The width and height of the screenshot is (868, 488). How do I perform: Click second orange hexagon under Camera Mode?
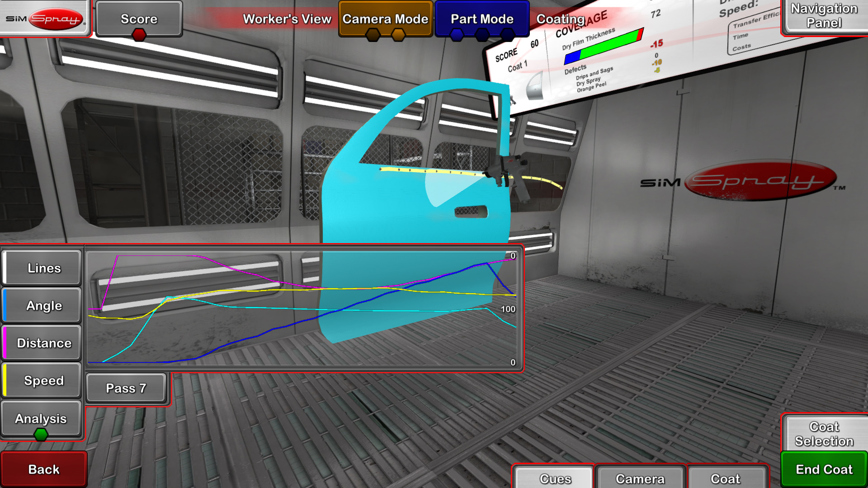click(x=398, y=35)
